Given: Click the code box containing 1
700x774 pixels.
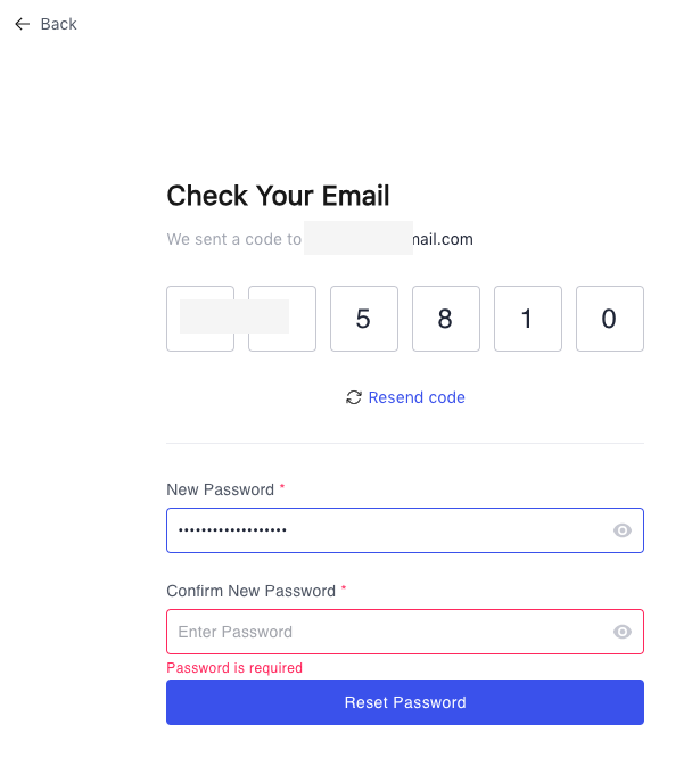Looking at the screenshot, I should 528,319.
